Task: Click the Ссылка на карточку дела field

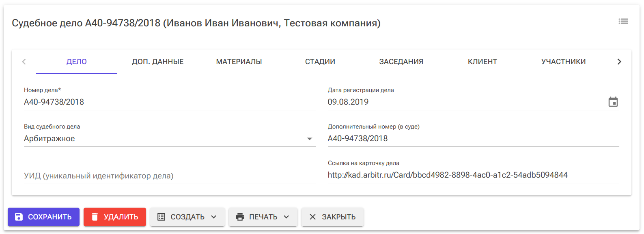Action: [473, 175]
